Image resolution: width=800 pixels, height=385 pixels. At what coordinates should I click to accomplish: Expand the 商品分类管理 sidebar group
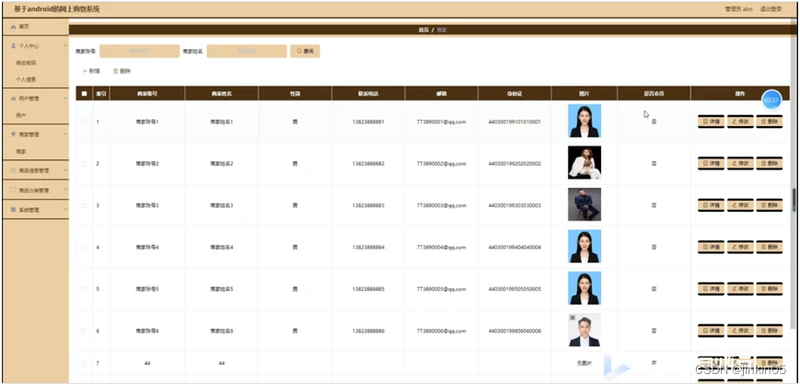pos(35,190)
